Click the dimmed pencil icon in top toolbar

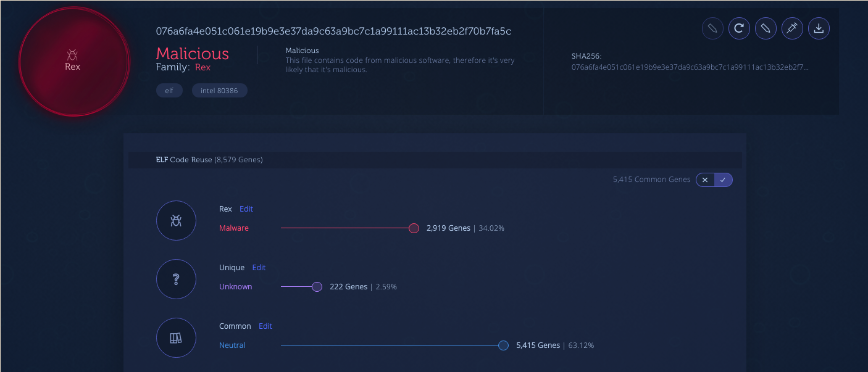tap(712, 28)
